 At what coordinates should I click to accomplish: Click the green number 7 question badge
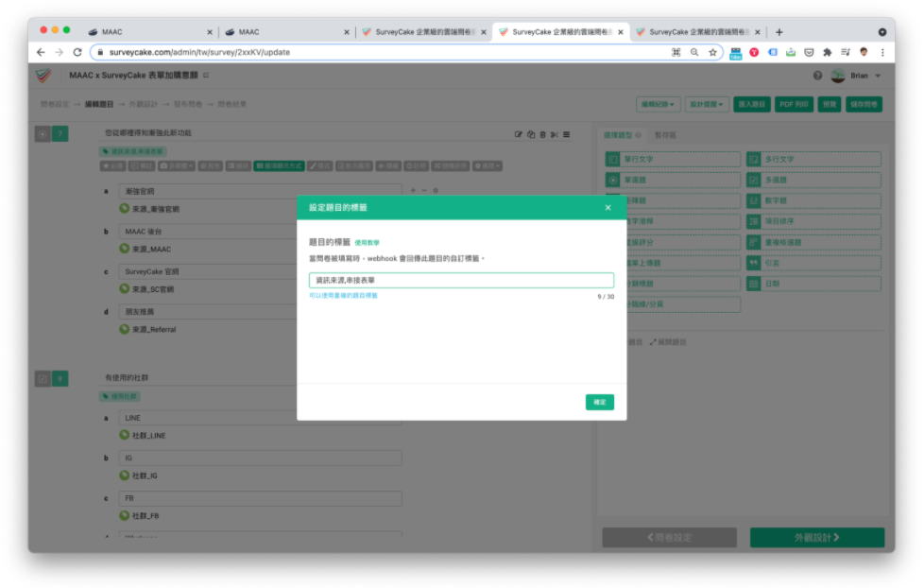[x=60, y=134]
